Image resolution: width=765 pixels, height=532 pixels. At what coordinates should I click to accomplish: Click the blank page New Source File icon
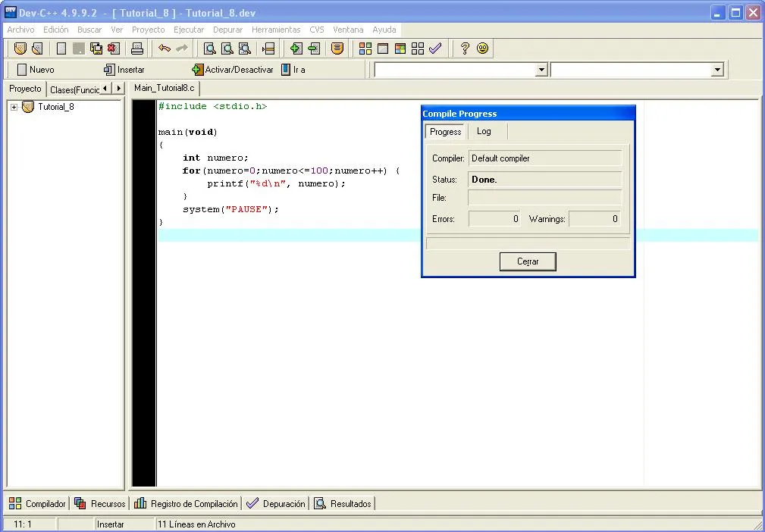pyautogui.click(x=61, y=49)
